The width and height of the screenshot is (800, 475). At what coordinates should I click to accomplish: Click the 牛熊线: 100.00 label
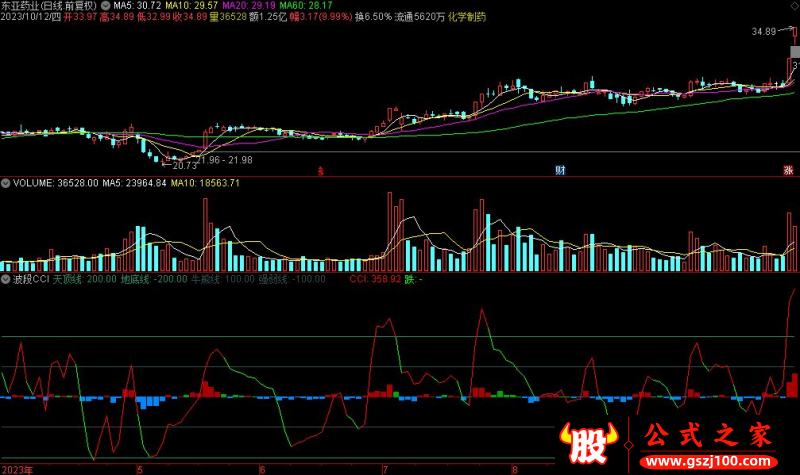tap(222, 279)
